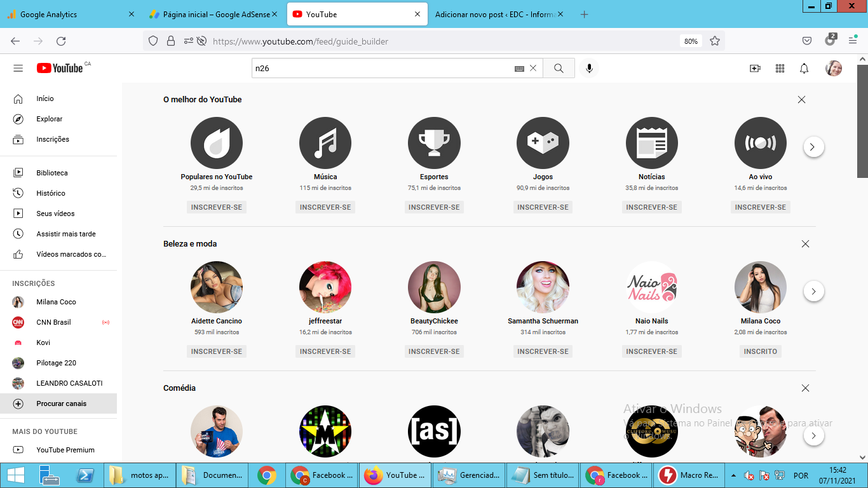Subscribe to jeffreestar

tap(325, 351)
